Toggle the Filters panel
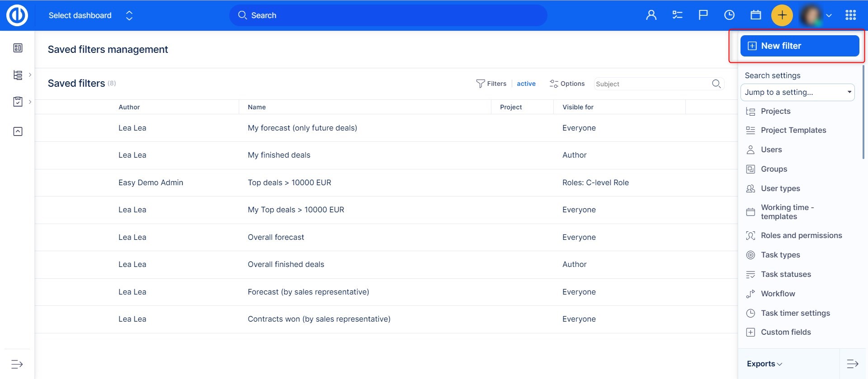Viewport: 868px width, 379px height. pyautogui.click(x=491, y=84)
